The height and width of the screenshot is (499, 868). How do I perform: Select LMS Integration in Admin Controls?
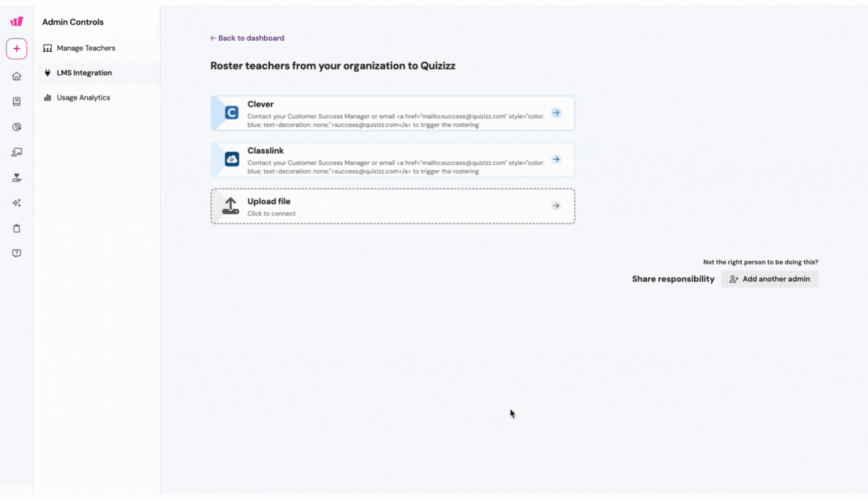pyautogui.click(x=98, y=73)
